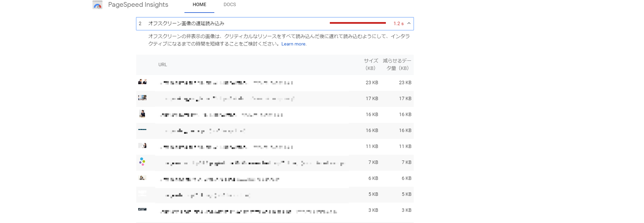Click the オフスクリーン画像の遅延読み込み audit title
The image size is (644, 223).
[x=186, y=23]
